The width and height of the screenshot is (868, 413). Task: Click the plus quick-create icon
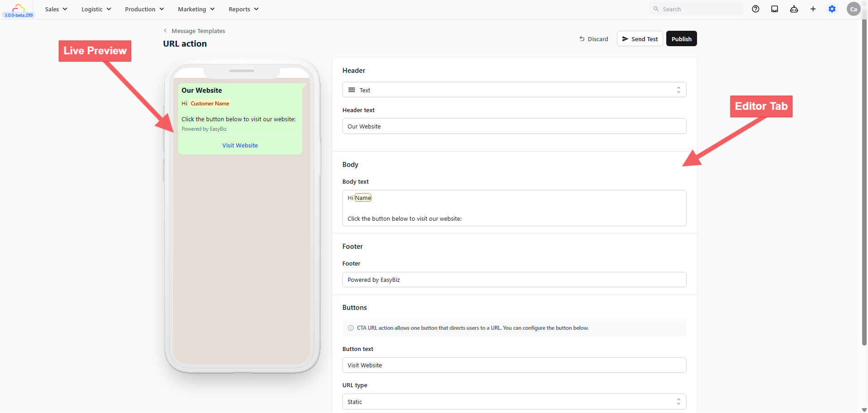(x=813, y=9)
